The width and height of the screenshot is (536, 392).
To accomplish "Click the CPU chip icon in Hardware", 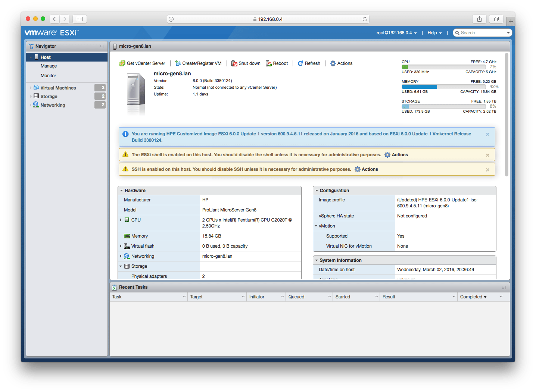I will 127,220.
